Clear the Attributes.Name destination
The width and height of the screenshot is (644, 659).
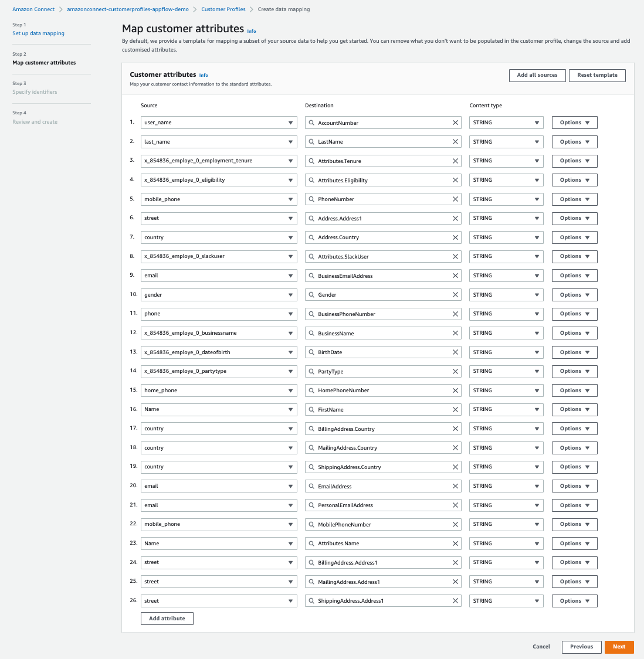click(x=455, y=543)
